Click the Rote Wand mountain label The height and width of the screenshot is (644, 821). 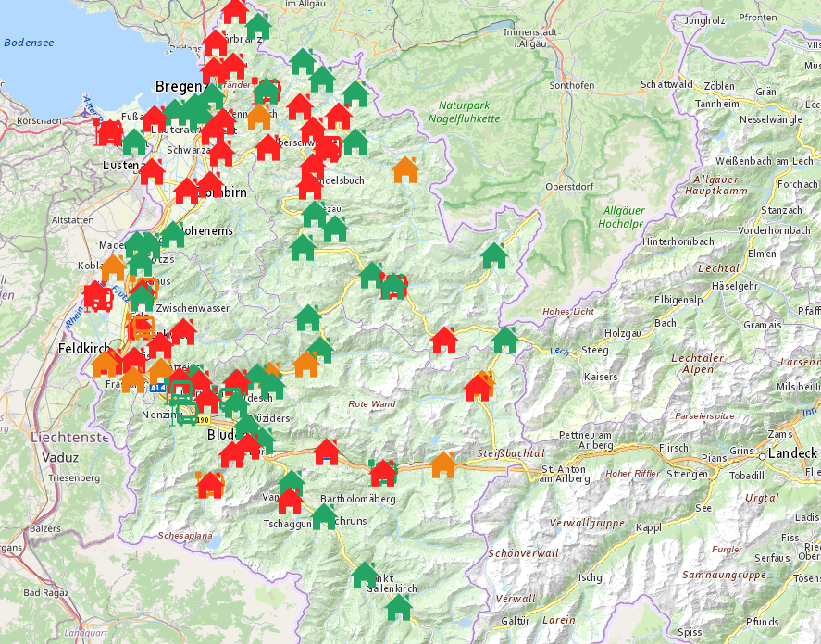371,404
